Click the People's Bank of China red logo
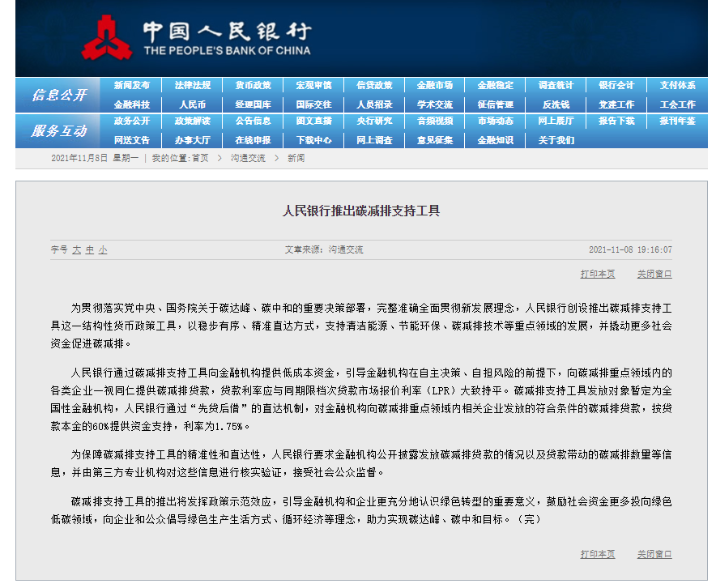The height and width of the screenshot is (588, 716). point(107,38)
